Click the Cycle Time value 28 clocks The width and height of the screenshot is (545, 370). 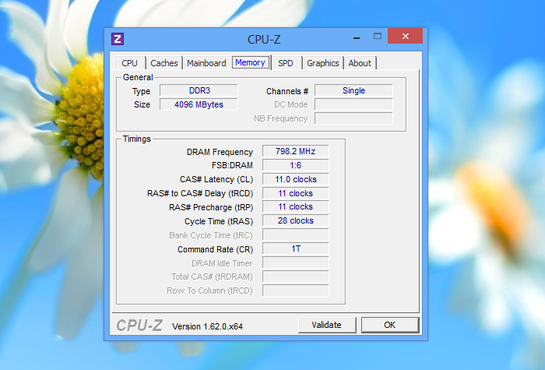pyautogui.click(x=295, y=221)
